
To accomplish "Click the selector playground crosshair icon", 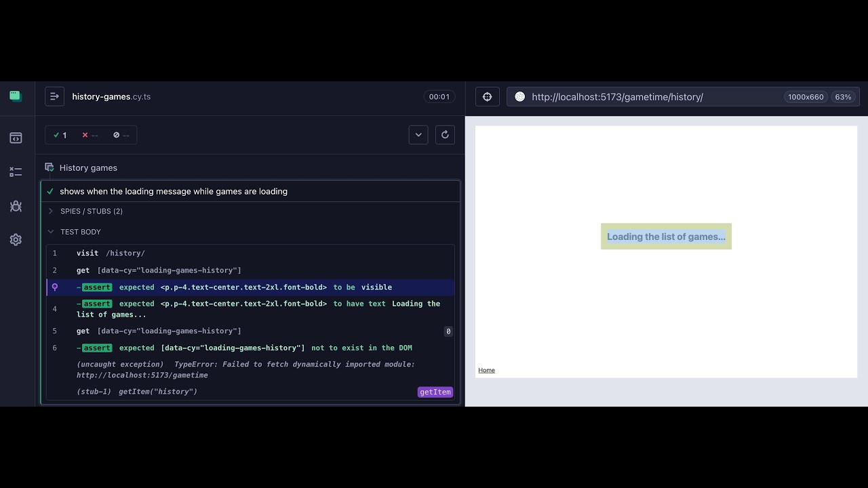I will [x=487, y=97].
